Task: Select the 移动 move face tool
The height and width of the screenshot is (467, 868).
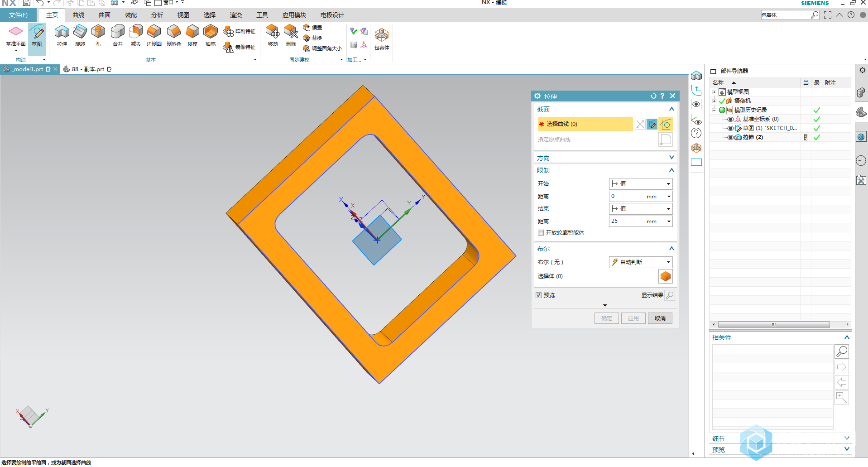Action: click(x=273, y=36)
